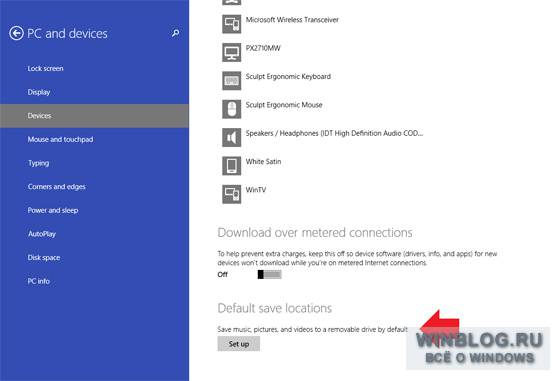The image size is (560, 381).
Task: Click the Default save locations heading
Action: click(275, 308)
